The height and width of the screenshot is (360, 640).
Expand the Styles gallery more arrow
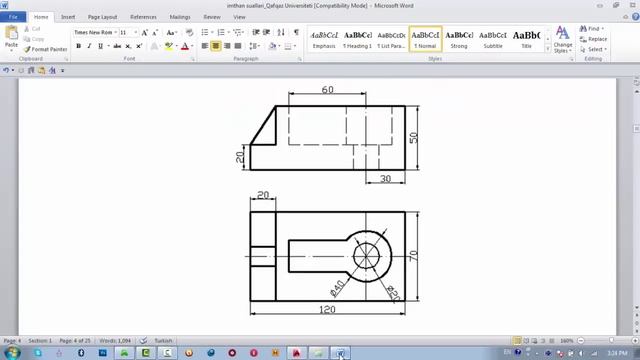548,49
